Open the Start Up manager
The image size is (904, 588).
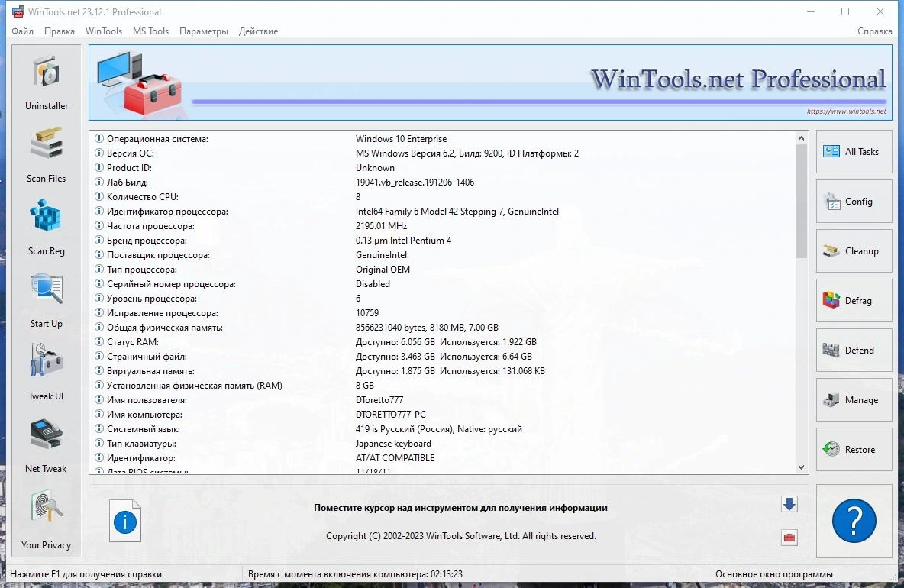46,300
